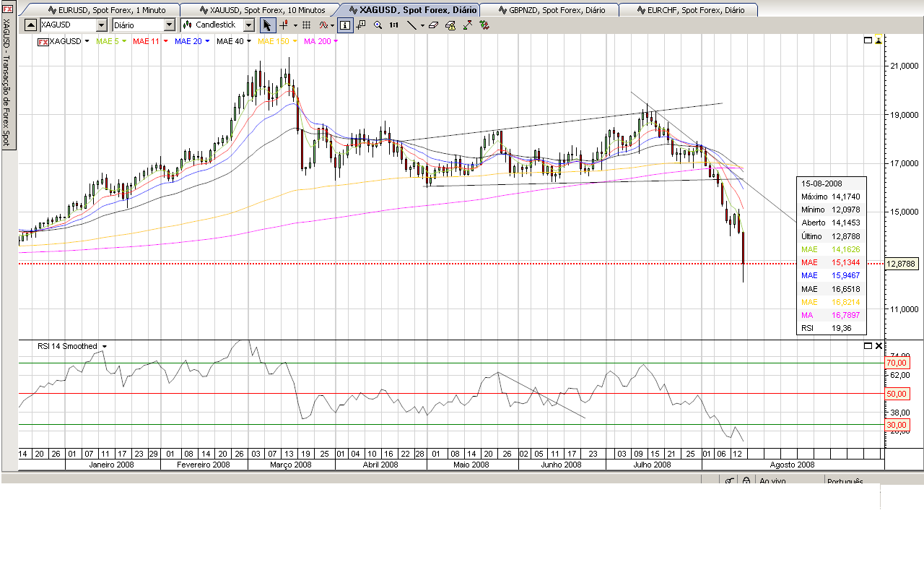Open the Diário timeframe dropdown

170,25
